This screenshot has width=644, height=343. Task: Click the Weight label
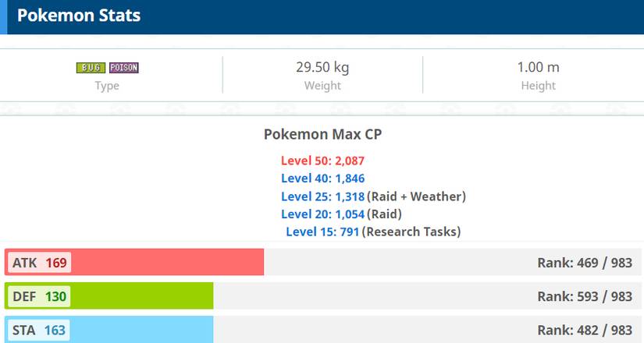pyautogui.click(x=322, y=86)
